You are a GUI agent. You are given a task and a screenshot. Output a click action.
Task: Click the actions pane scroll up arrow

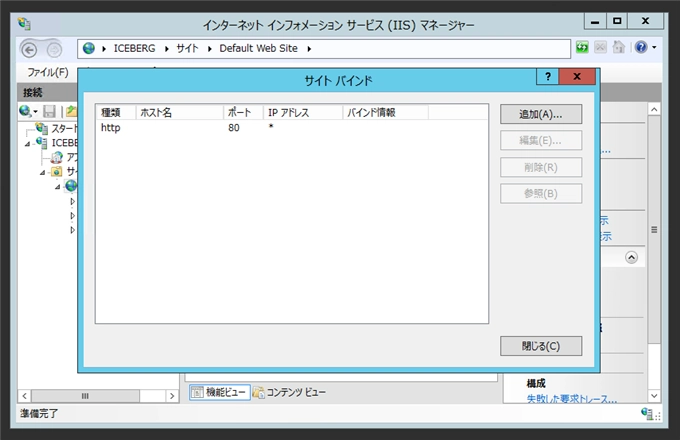(654, 109)
